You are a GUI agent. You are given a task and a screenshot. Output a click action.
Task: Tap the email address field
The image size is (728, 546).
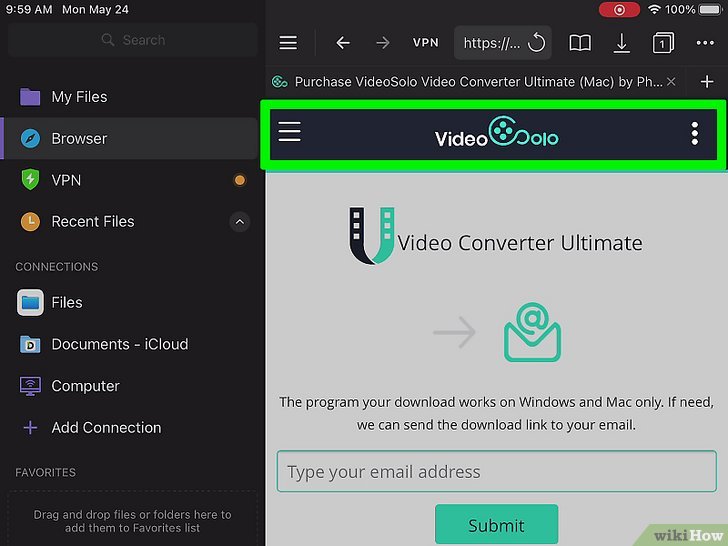[x=496, y=471]
